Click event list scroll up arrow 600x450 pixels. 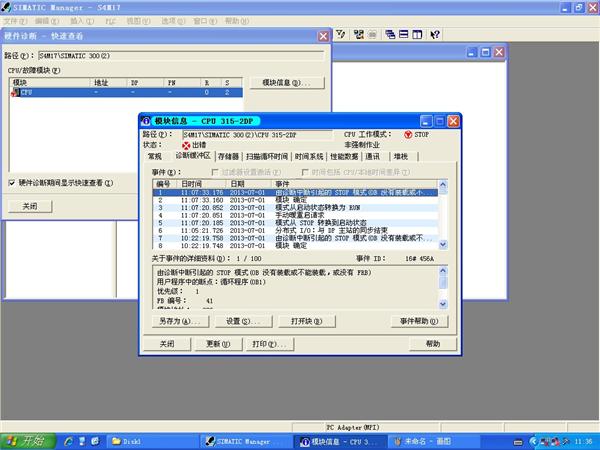click(443, 184)
